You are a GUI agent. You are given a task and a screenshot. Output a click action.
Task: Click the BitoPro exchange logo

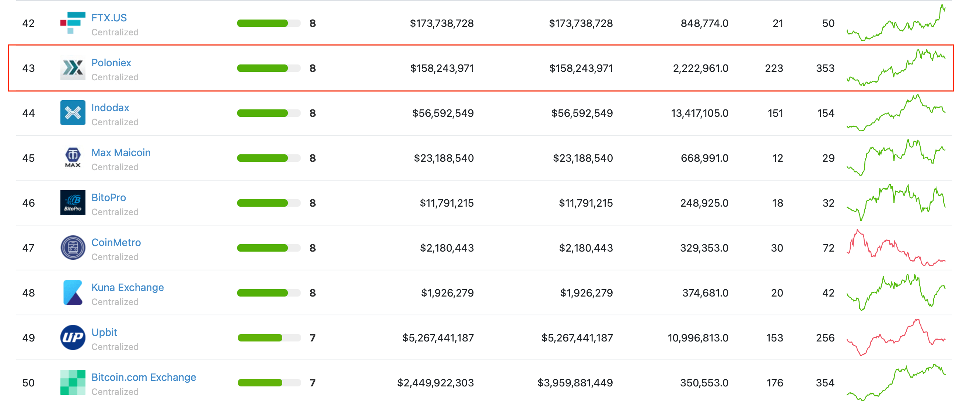click(73, 203)
